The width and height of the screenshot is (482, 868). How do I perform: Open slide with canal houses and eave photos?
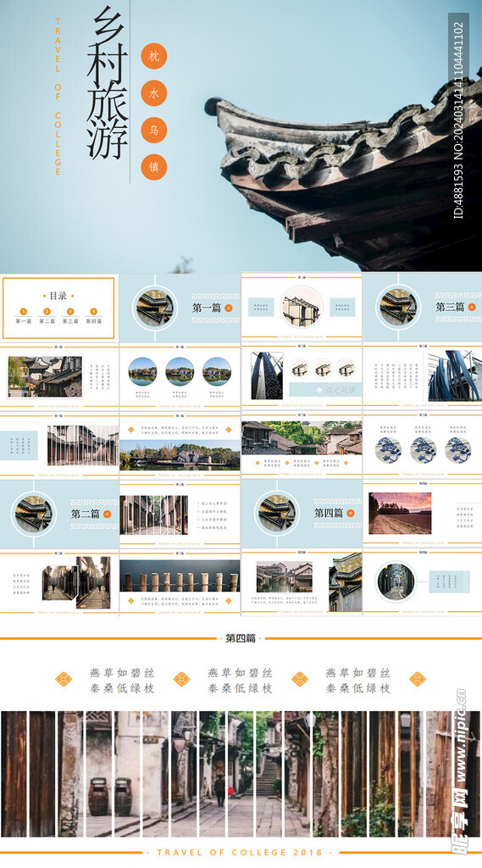click(302, 582)
